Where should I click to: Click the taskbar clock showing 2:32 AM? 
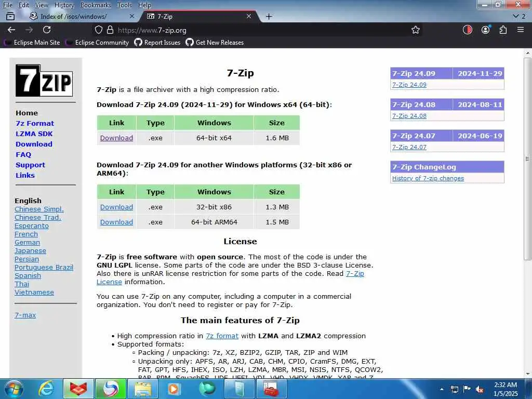click(x=506, y=389)
